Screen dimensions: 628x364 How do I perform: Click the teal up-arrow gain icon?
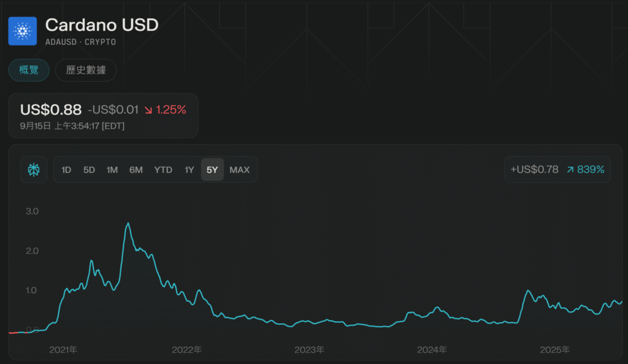pos(570,170)
